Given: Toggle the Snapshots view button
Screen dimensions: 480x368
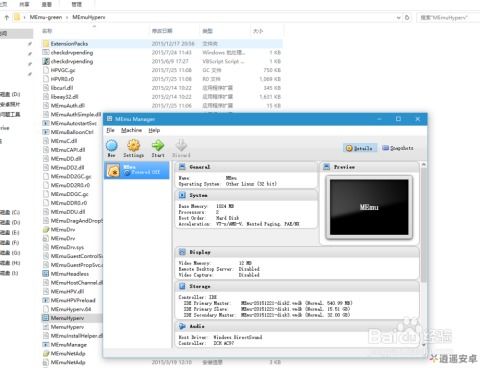Looking at the screenshot, I should [x=398, y=148].
